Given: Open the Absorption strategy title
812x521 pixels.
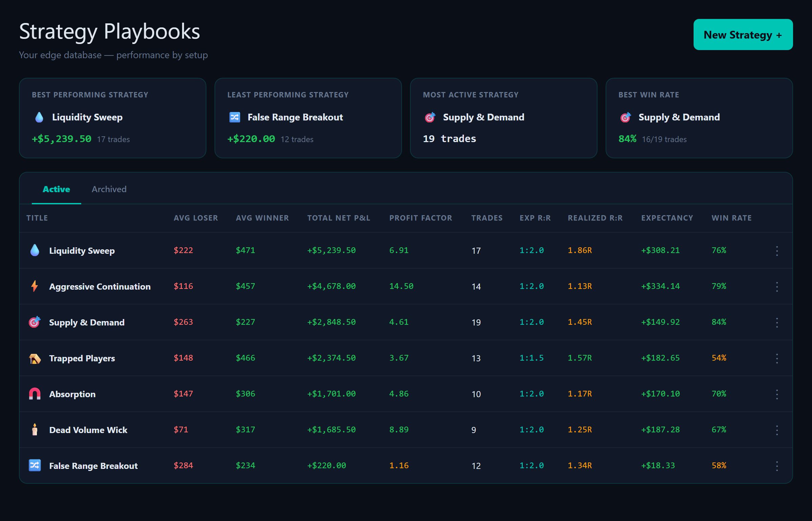Looking at the screenshot, I should pyautogui.click(x=72, y=394).
